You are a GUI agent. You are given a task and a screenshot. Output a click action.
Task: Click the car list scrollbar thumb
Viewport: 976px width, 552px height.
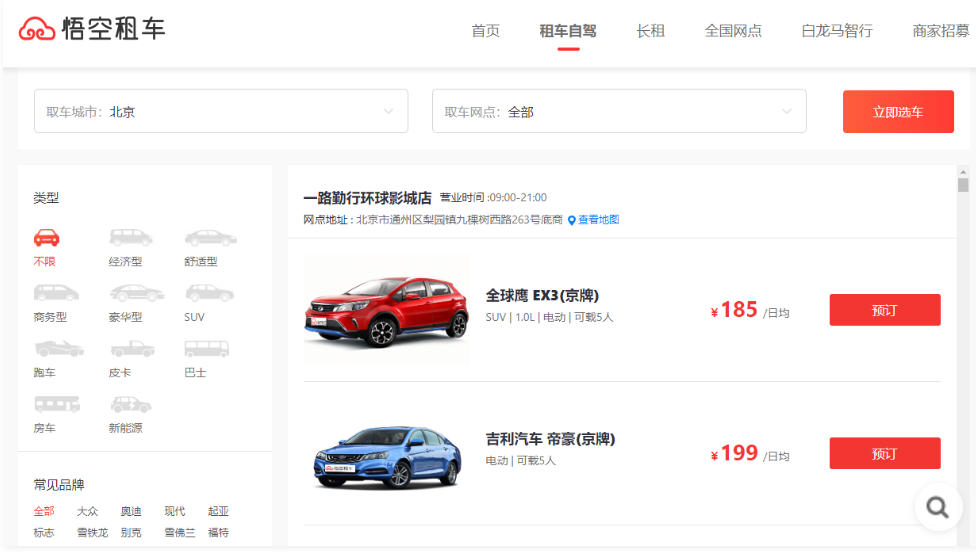963,185
